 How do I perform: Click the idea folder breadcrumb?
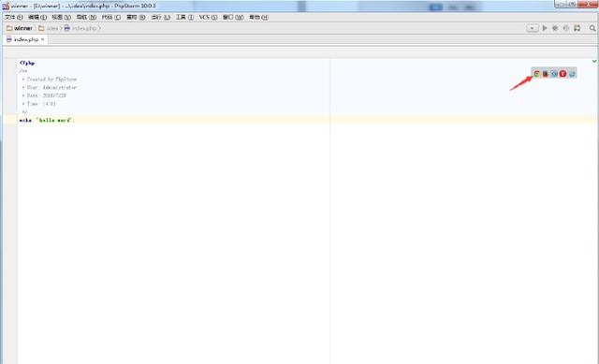[49, 28]
